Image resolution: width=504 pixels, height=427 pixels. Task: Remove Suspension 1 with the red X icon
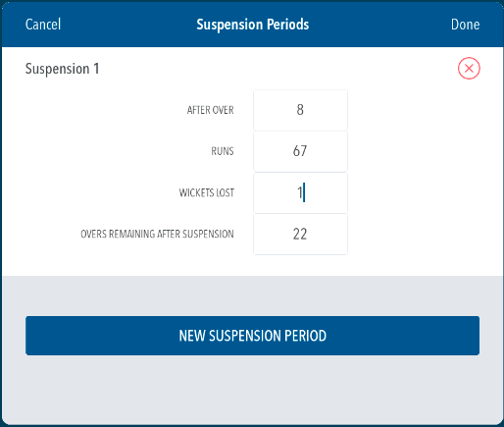469,69
